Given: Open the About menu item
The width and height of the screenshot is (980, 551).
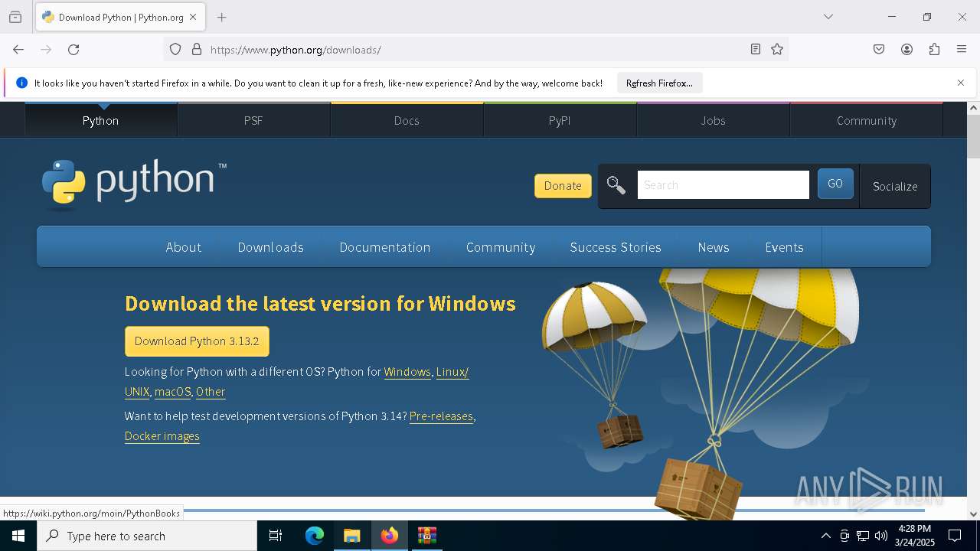Looking at the screenshot, I should 184,247.
